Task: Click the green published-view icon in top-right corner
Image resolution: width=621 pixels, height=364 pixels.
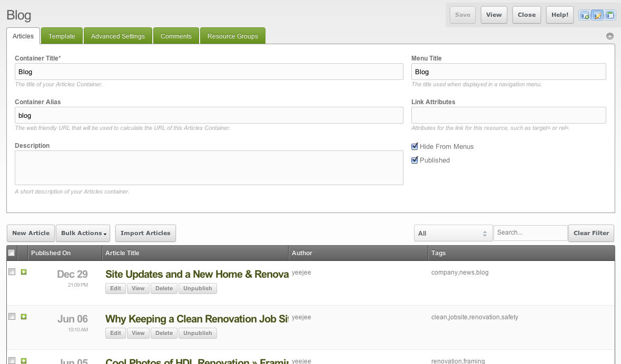Action: (610, 15)
